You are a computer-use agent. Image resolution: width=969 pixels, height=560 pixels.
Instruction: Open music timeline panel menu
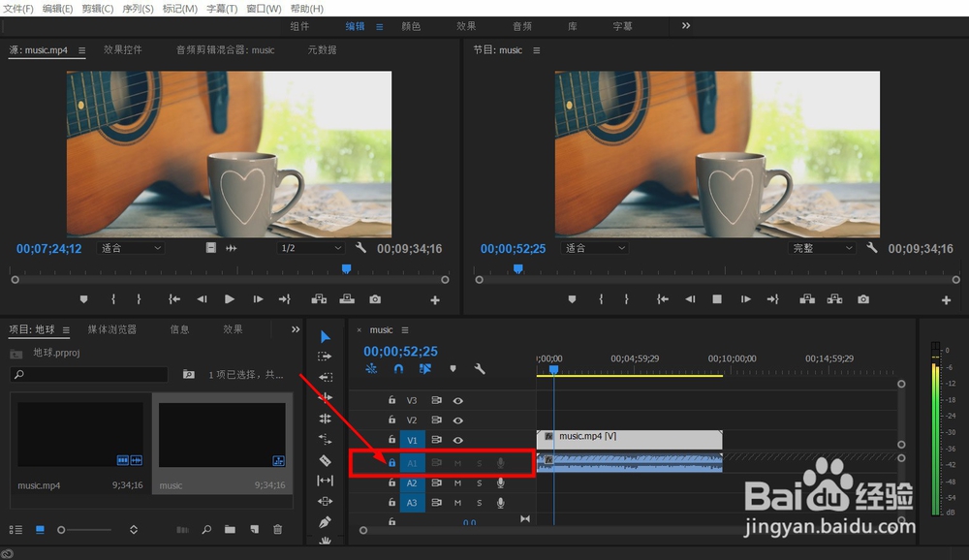pos(405,330)
